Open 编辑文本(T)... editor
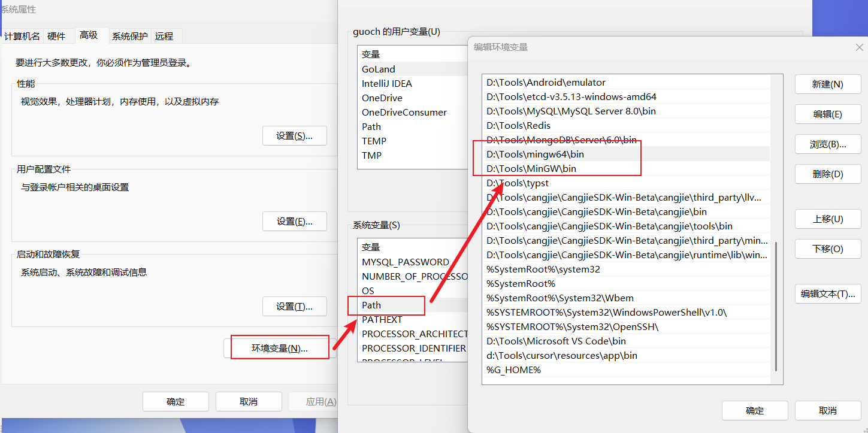 pyautogui.click(x=827, y=293)
